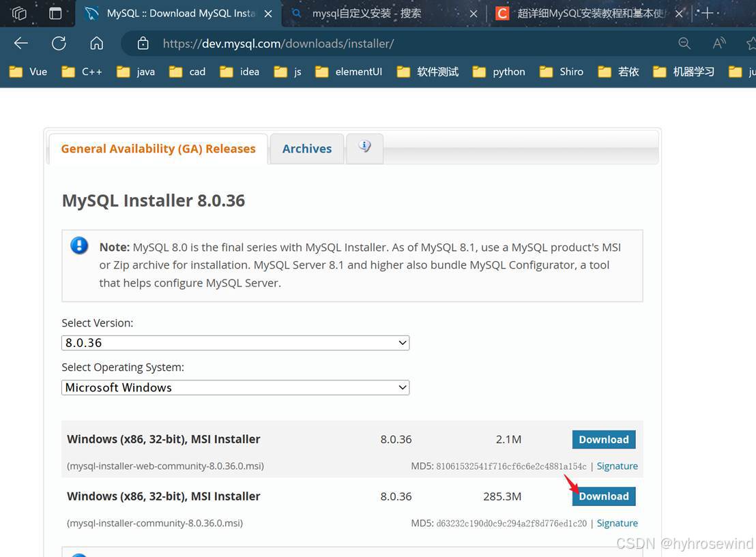Viewport: 756px width, 557px height.
Task: Open the 若依 bookmarks folder
Action: (619, 72)
